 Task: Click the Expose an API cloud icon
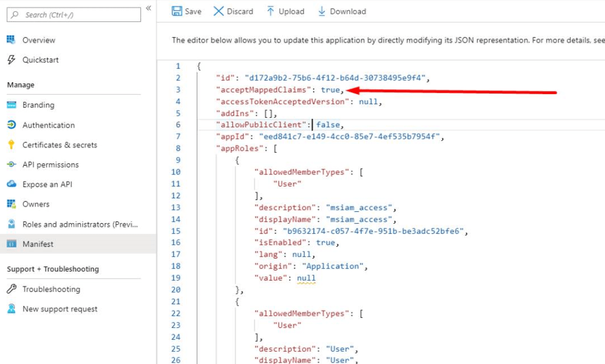tap(11, 184)
